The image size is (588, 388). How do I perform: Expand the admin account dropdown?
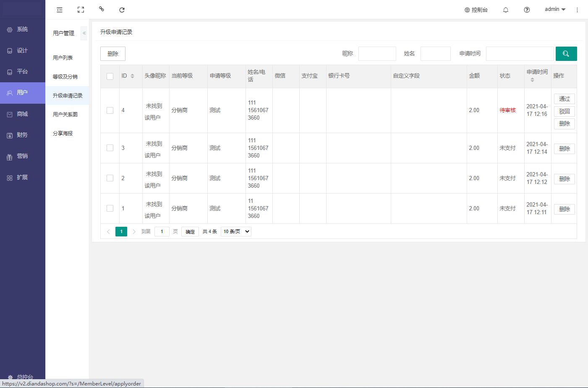tap(555, 9)
